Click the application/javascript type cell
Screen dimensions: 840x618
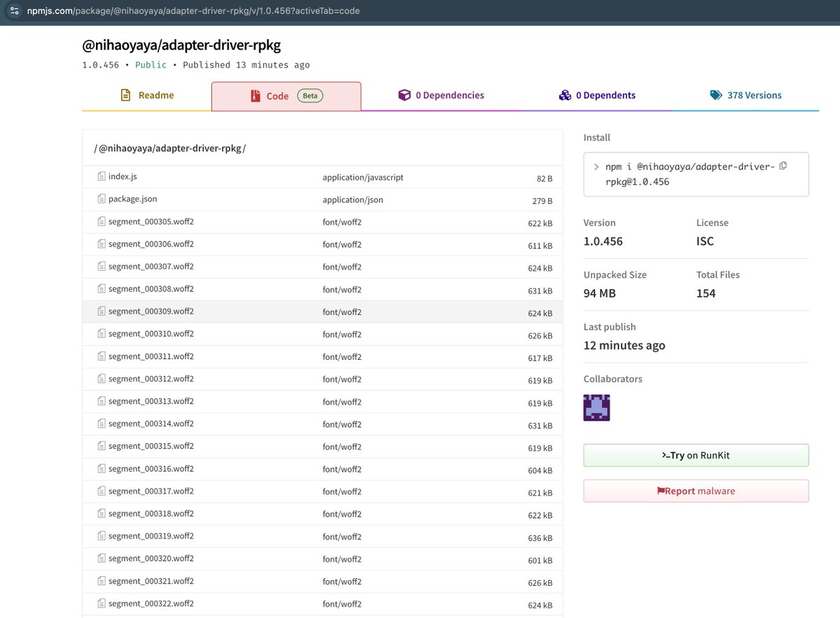363,178
